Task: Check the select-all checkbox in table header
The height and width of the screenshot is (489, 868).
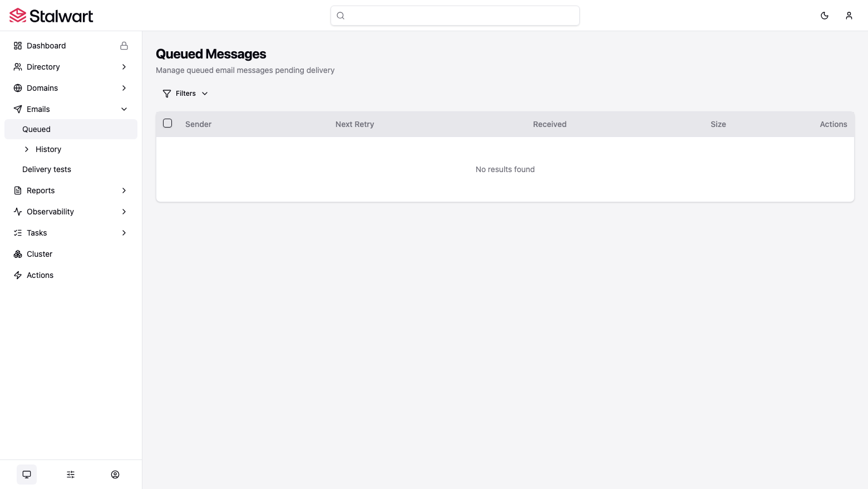Action: (167, 123)
